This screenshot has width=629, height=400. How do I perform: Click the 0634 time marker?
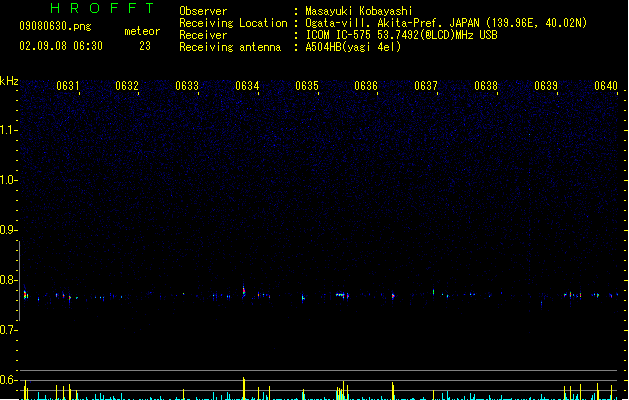(x=247, y=86)
